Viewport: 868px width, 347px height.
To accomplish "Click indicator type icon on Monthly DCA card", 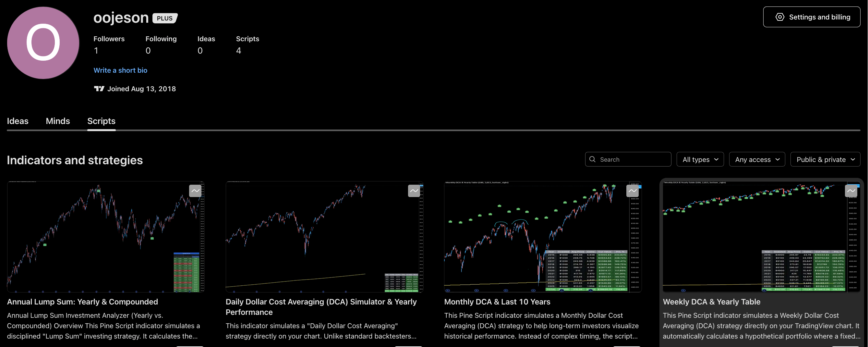I will coord(632,191).
